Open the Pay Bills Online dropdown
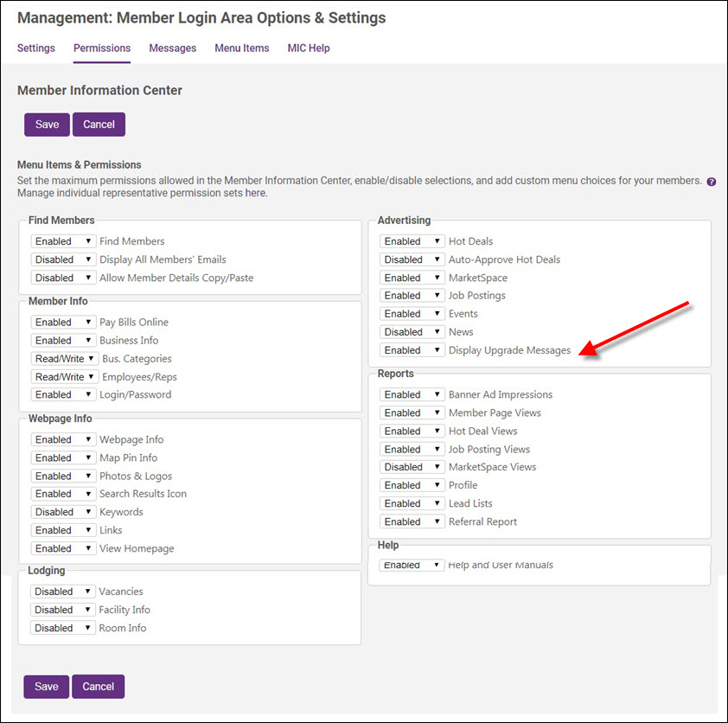Image resolution: width=728 pixels, height=723 pixels. pyautogui.click(x=63, y=322)
